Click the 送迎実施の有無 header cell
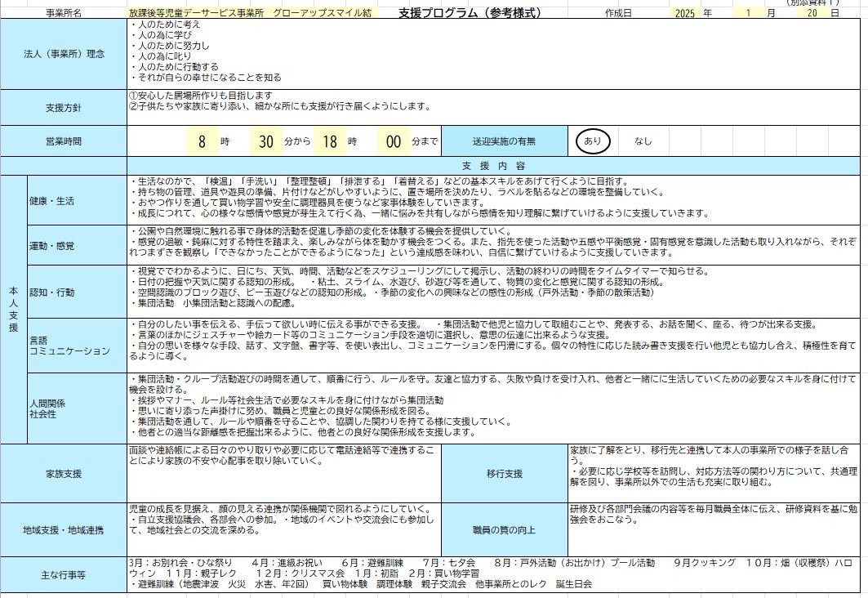Viewport: 868px width, 598px height. click(505, 141)
